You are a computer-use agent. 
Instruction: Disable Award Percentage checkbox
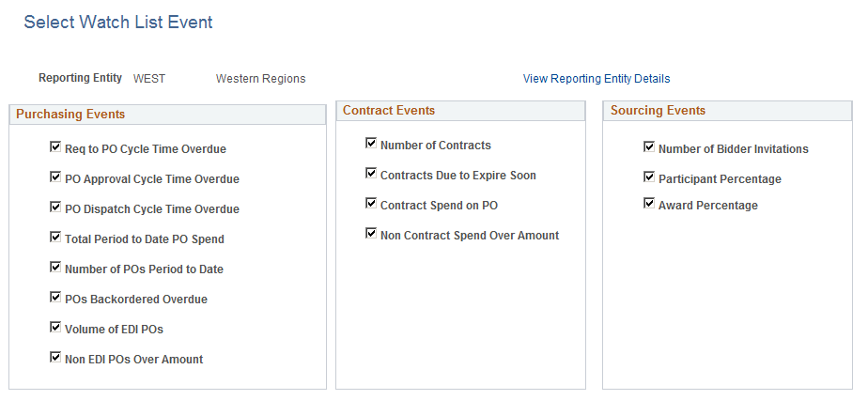649,204
